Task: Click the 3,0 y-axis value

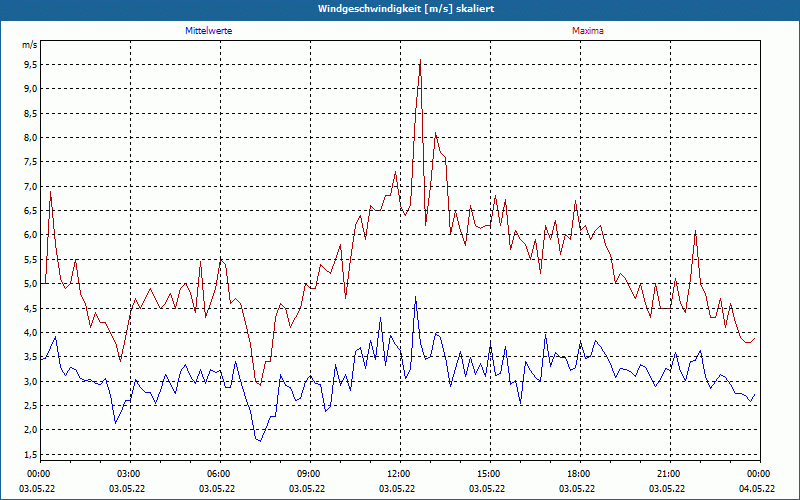Action: [x=31, y=381]
